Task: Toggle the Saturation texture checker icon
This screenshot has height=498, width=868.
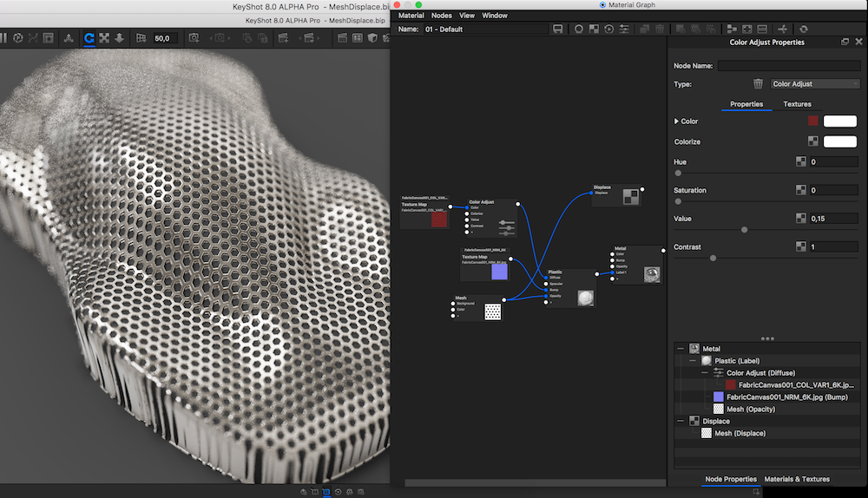Action: 800,190
